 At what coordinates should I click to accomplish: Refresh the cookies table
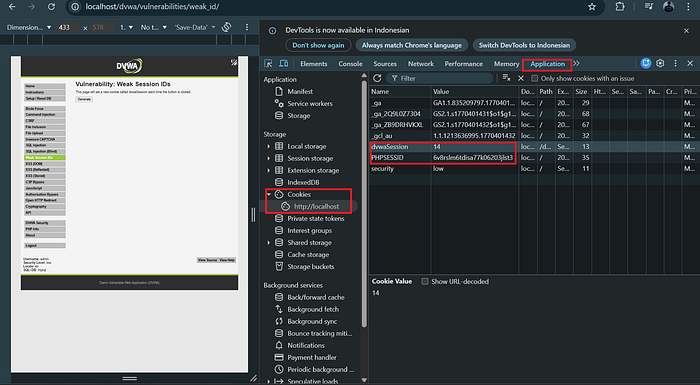tap(377, 78)
